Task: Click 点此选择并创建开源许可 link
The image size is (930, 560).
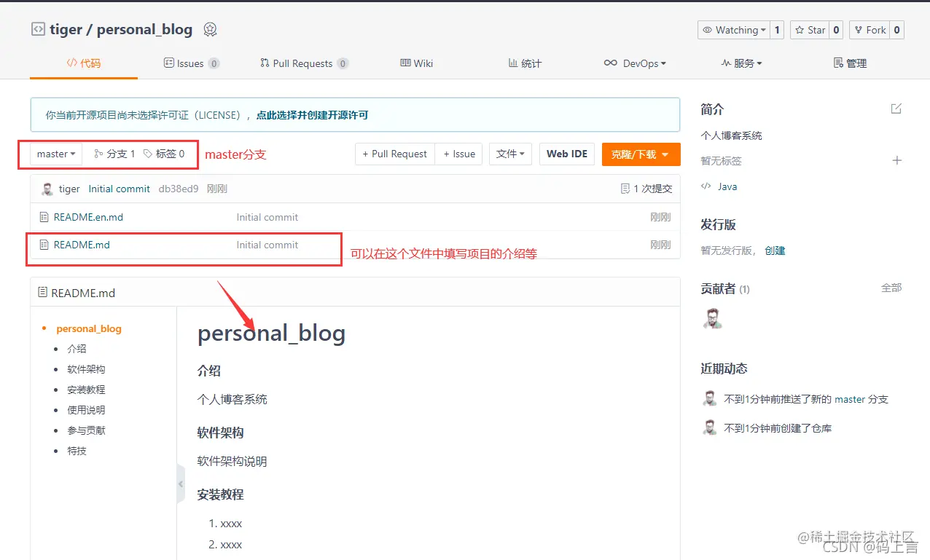Action: [x=312, y=115]
